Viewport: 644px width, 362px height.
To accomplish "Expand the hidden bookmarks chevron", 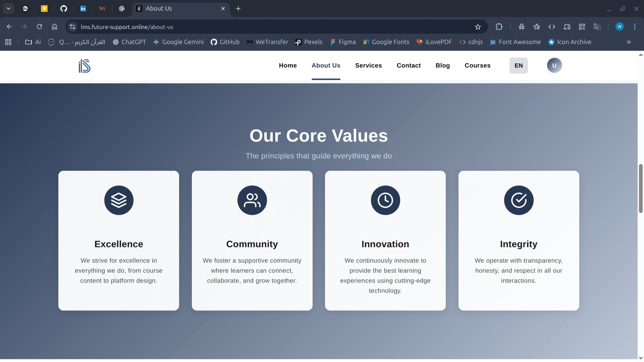I will pos(629,42).
